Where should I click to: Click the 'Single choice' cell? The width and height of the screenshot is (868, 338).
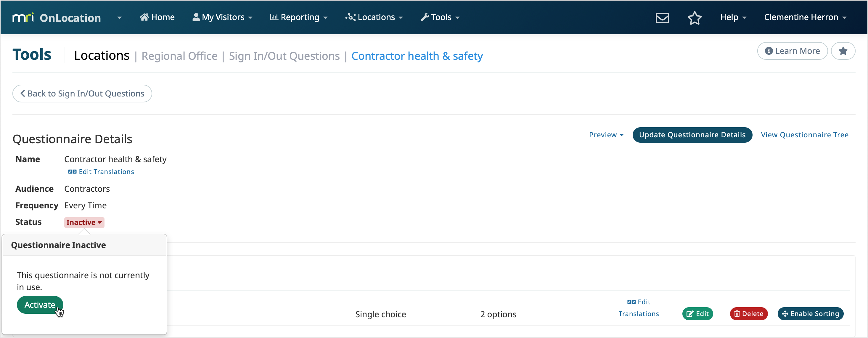pyautogui.click(x=380, y=314)
